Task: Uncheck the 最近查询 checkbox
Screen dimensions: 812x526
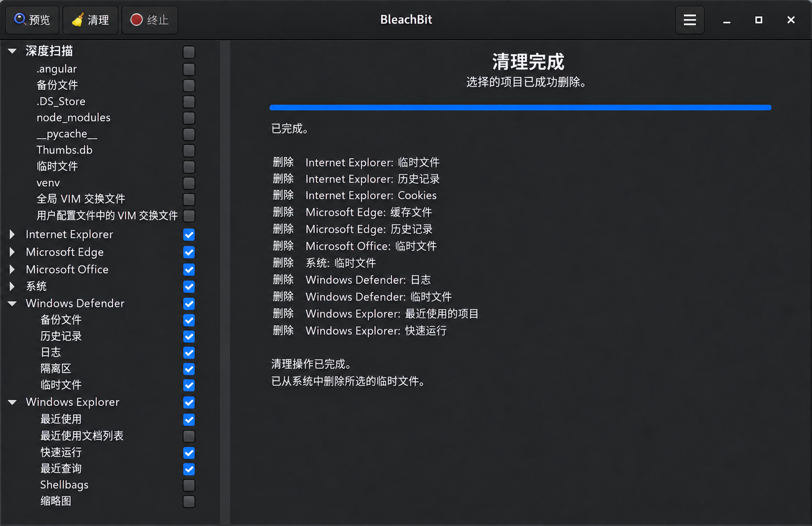Action: click(189, 469)
